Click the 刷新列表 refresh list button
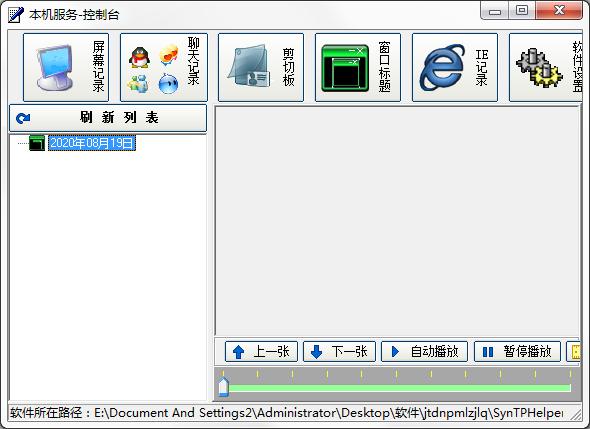The image size is (590, 429). pos(108,118)
